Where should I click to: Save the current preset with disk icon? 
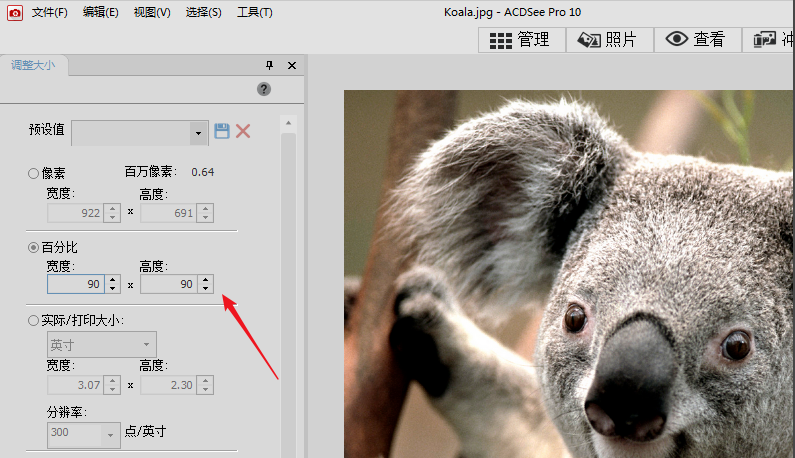pyautogui.click(x=222, y=131)
